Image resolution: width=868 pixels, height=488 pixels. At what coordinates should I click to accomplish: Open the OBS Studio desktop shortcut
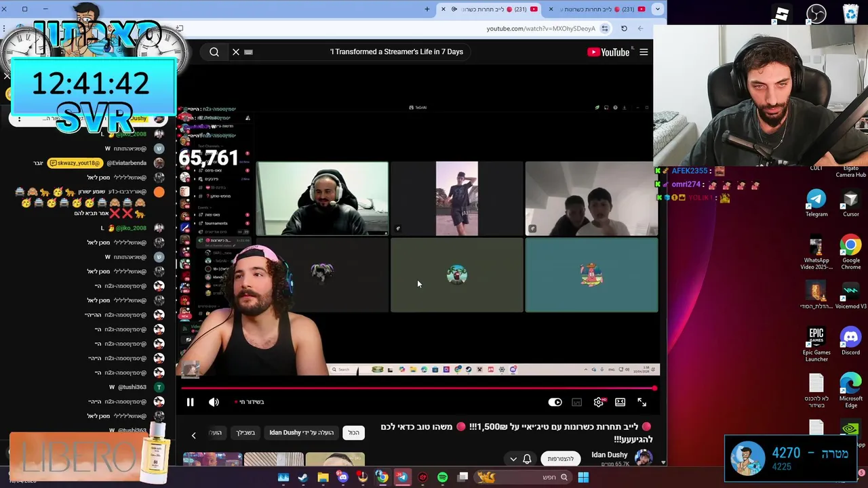coord(816,14)
